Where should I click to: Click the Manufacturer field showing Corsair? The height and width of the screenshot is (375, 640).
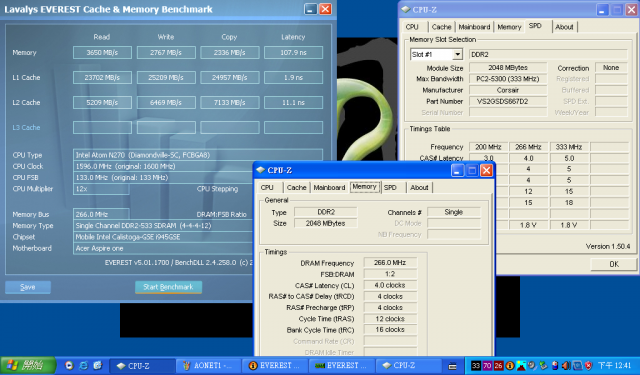tap(508, 90)
